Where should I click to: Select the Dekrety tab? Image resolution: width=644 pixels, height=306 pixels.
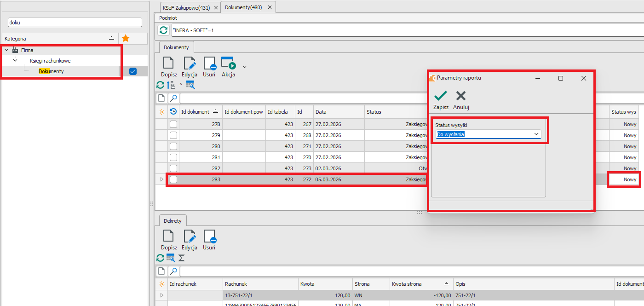(172, 221)
